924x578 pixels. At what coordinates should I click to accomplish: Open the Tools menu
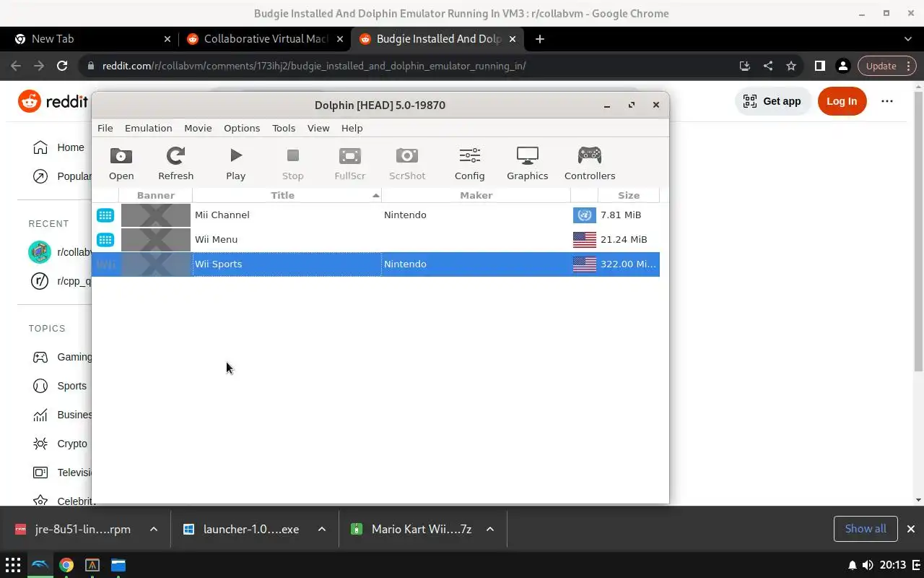pos(284,128)
